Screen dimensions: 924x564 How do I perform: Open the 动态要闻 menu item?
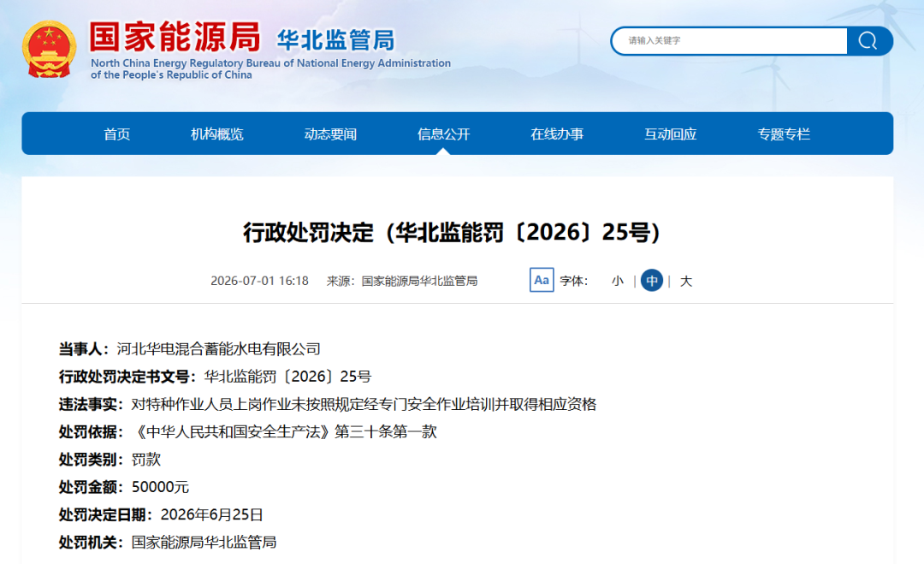pos(330,134)
